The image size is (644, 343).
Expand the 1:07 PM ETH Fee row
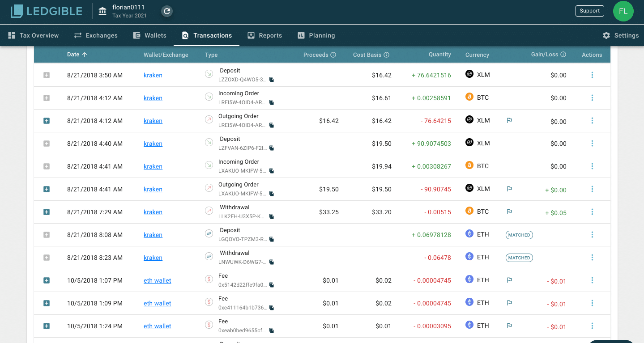point(47,280)
